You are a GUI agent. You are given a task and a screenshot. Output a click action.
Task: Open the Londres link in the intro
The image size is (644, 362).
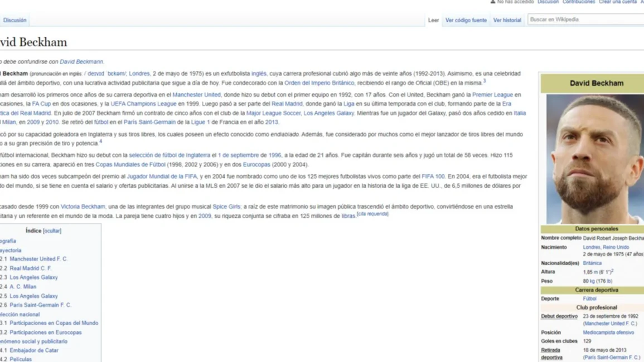point(139,74)
